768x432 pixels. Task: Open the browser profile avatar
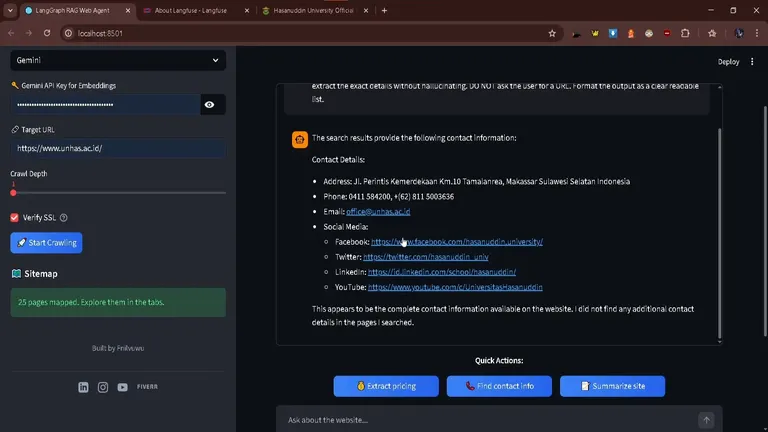coord(739,33)
